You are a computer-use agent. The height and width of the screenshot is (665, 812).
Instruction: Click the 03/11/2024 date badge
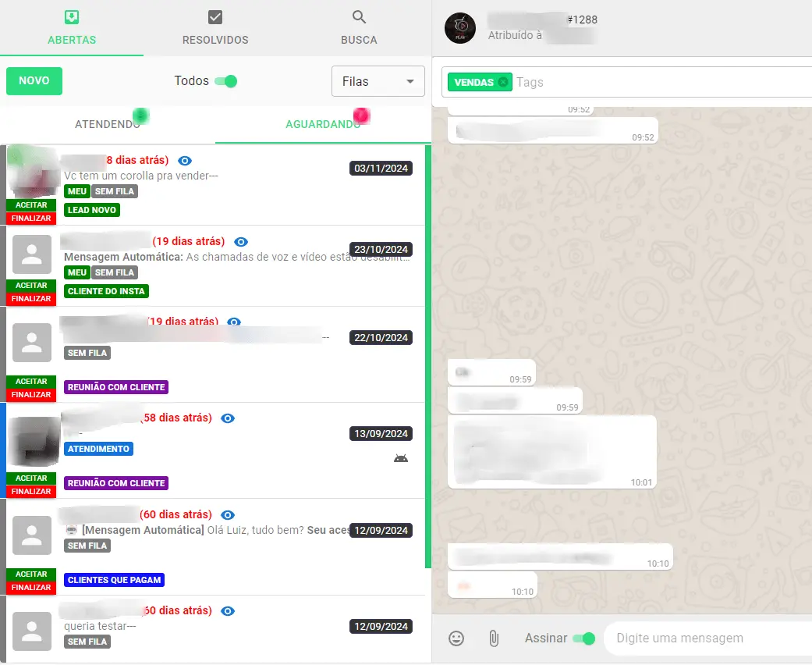coord(381,169)
